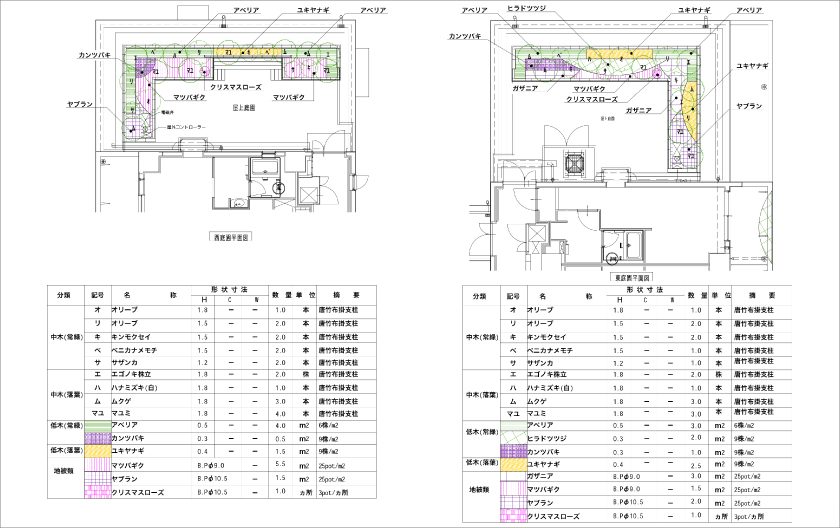The width and height of the screenshot is (840, 528).
Task: Click ハナミズキ(白) name in west garden table
Action: [134, 388]
